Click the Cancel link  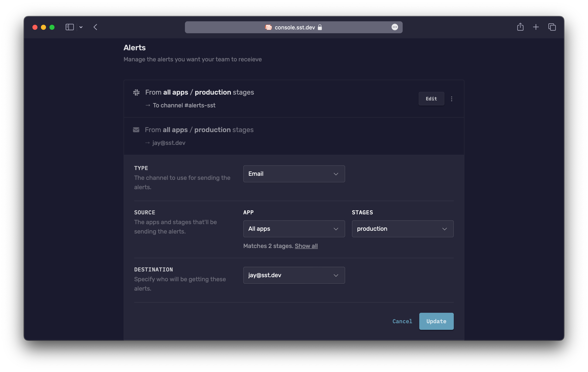coord(402,321)
